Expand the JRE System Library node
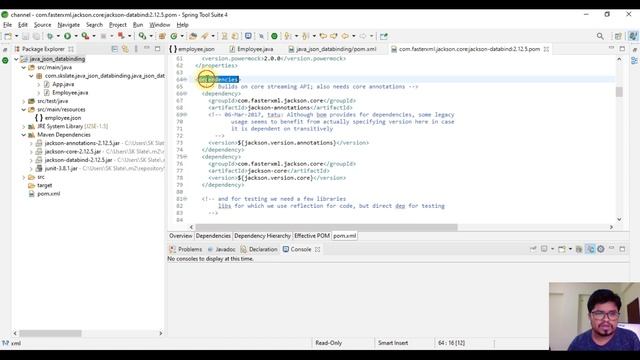 pyautogui.click(x=24, y=127)
